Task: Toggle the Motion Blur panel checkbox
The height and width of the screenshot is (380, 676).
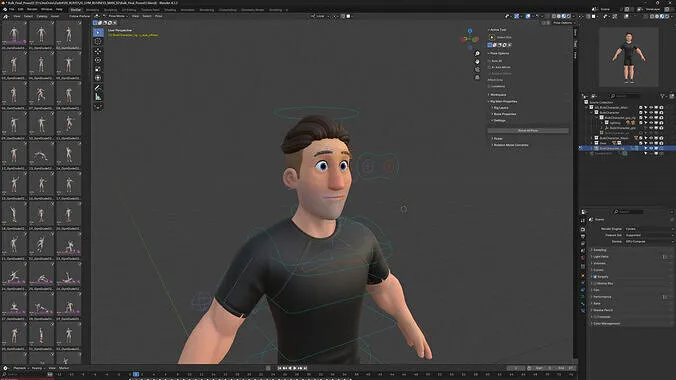Action: click(595, 283)
